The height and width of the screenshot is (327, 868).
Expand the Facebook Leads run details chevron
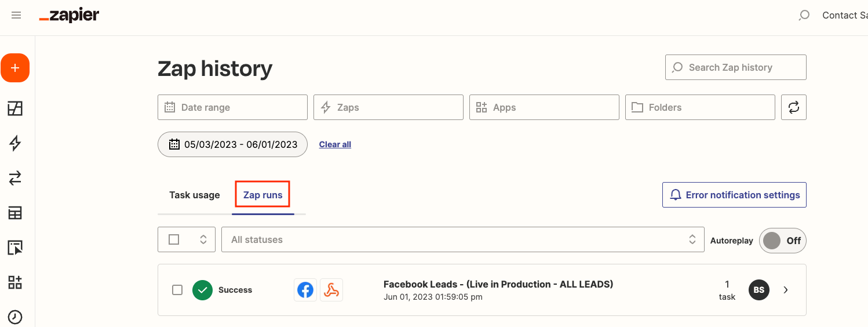click(x=786, y=290)
